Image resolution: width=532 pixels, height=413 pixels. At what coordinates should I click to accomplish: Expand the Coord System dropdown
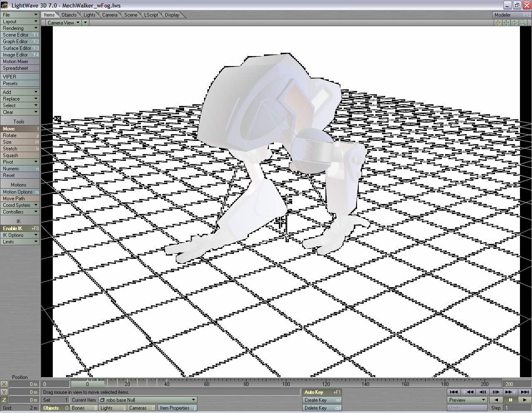tap(20, 205)
